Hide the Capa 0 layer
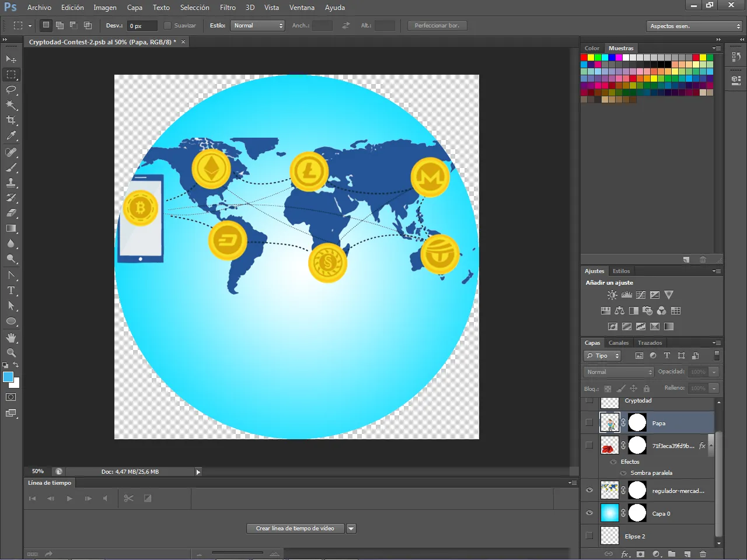 point(589,513)
